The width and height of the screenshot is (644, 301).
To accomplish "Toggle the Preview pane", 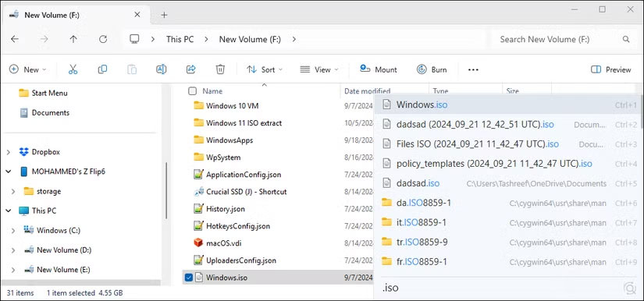I will [x=610, y=69].
